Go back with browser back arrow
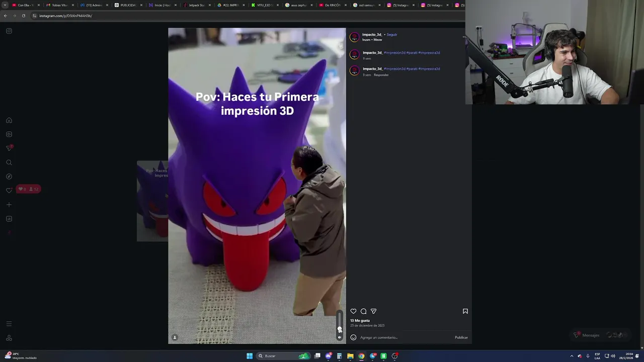 pyautogui.click(x=6, y=16)
